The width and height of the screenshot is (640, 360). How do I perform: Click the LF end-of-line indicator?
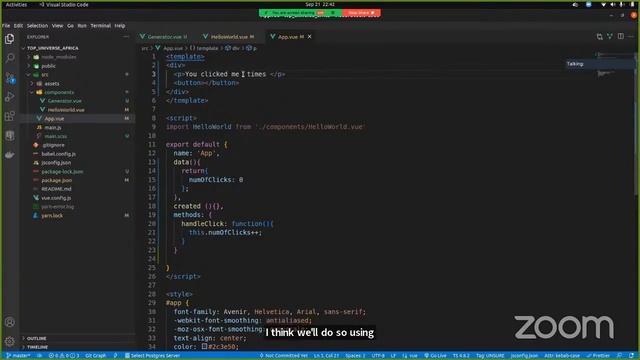[x=393, y=356]
